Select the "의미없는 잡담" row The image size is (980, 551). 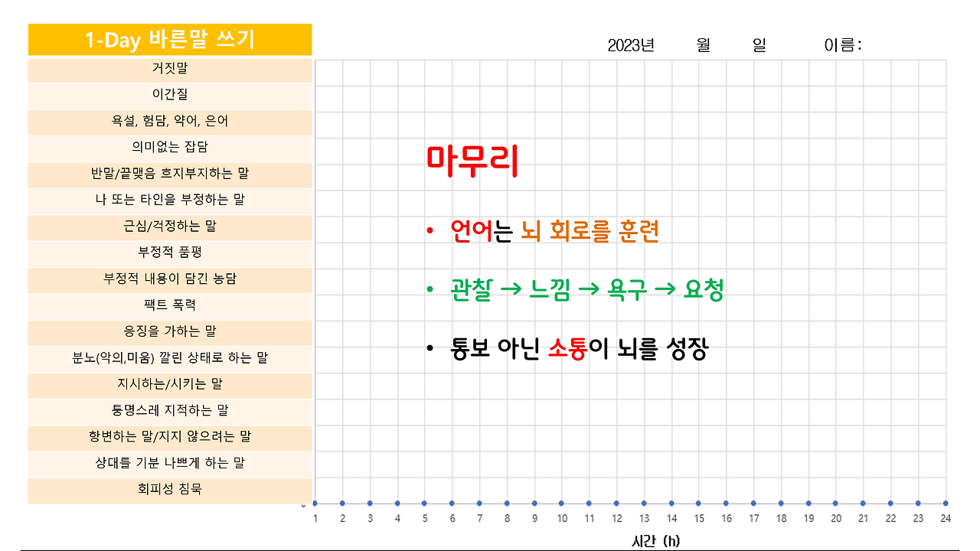[x=170, y=148]
